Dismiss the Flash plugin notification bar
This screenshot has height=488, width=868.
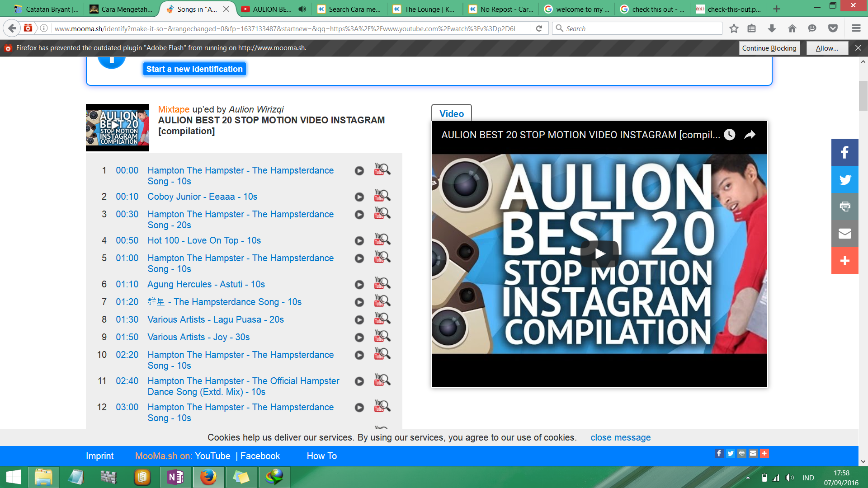point(858,48)
